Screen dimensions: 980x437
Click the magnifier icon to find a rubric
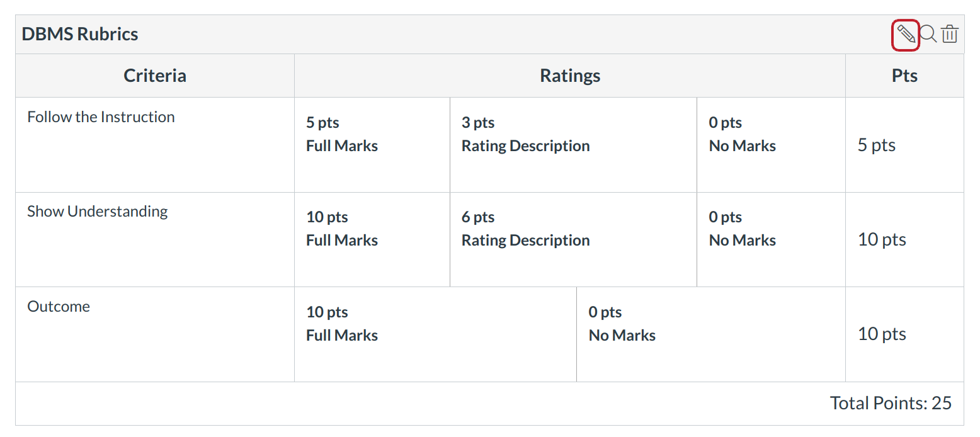928,34
